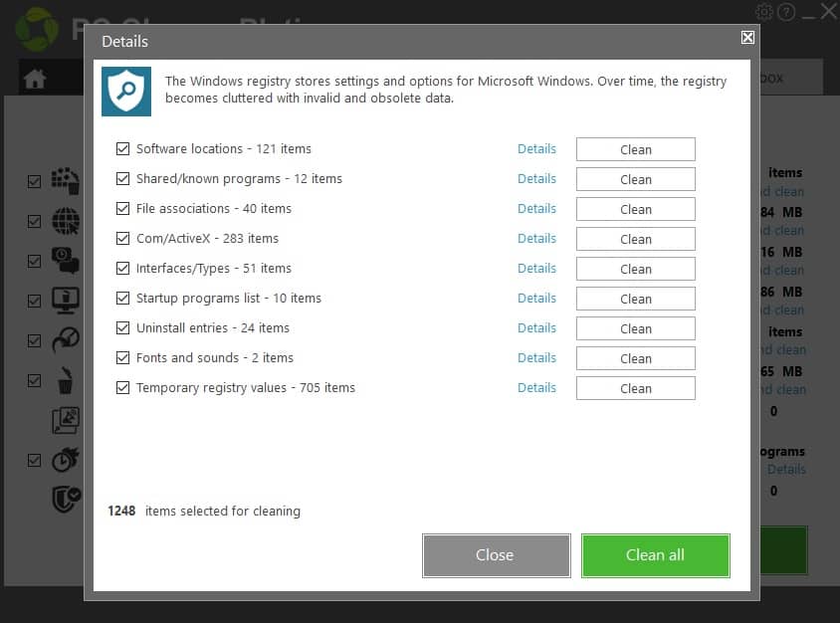
Task: Clean the Uninstall entries now
Action: tap(635, 327)
